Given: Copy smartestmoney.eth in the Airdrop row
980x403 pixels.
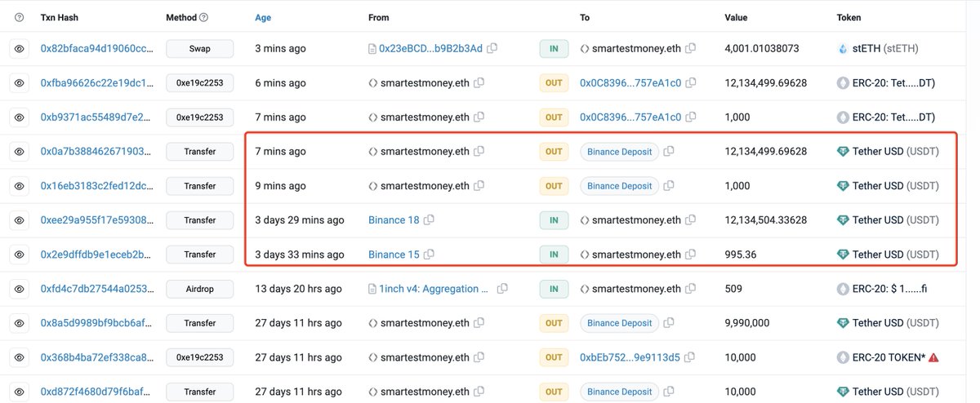Looking at the screenshot, I should [x=691, y=289].
